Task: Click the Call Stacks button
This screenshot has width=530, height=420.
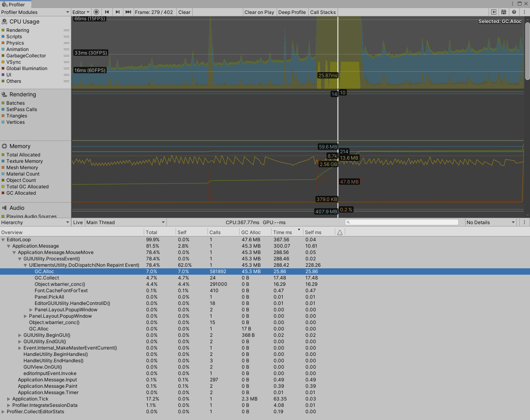Action: point(323,12)
